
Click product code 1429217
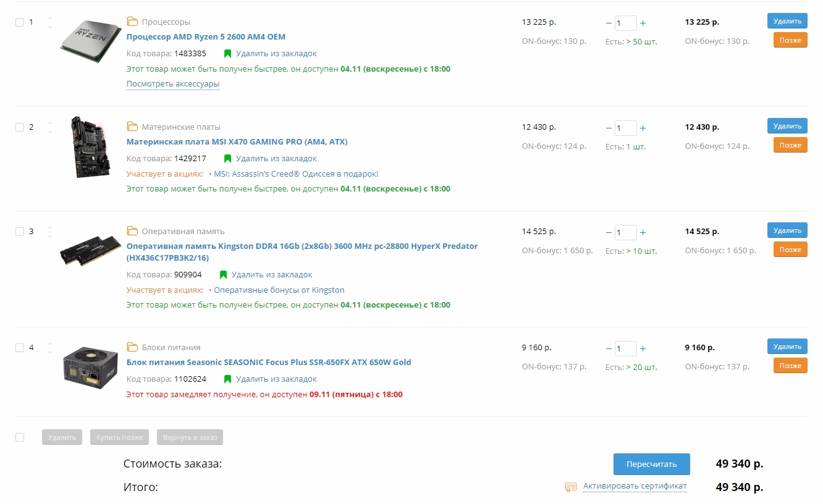click(190, 159)
